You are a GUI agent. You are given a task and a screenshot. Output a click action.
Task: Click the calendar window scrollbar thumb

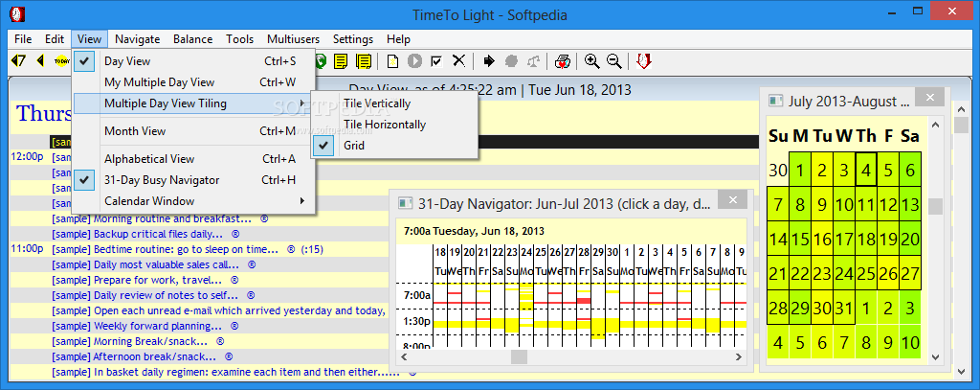935,207
